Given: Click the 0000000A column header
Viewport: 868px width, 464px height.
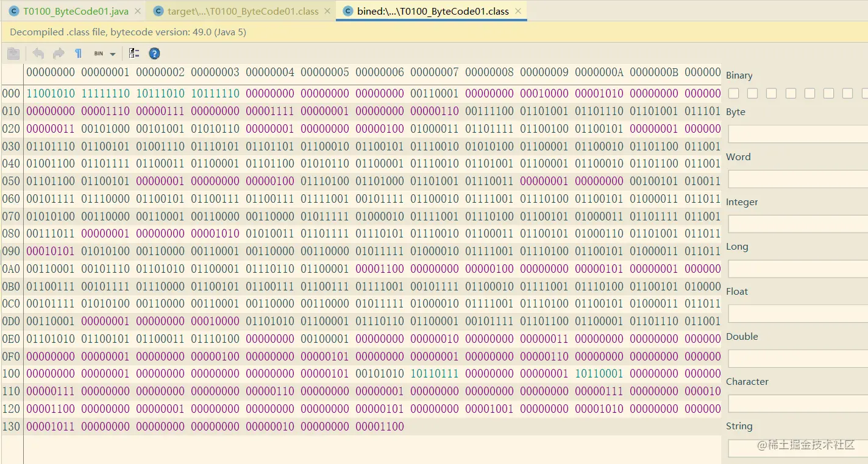Looking at the screenshot, I should [x=599, y=72].
